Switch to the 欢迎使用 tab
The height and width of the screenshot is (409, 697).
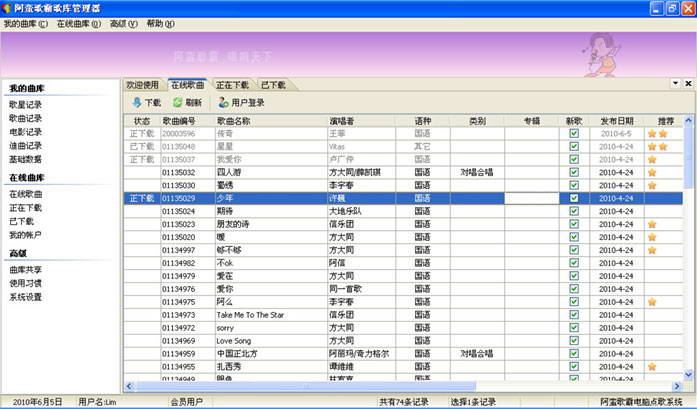142,85
